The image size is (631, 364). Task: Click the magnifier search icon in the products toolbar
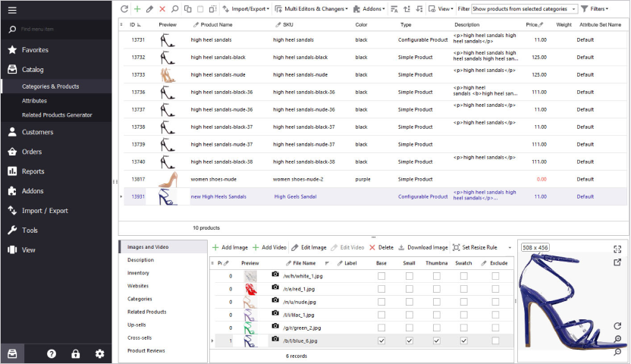tap(174, 9)
